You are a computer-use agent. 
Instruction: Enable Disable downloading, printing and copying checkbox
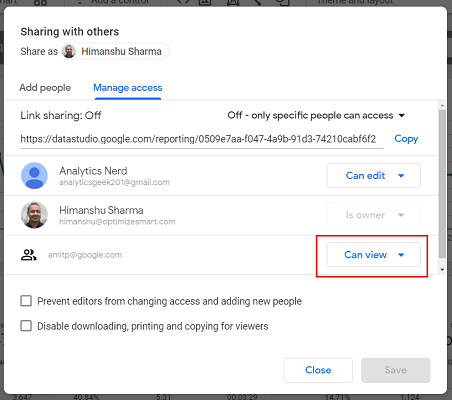pyautogui.click(x=26, y=326)
